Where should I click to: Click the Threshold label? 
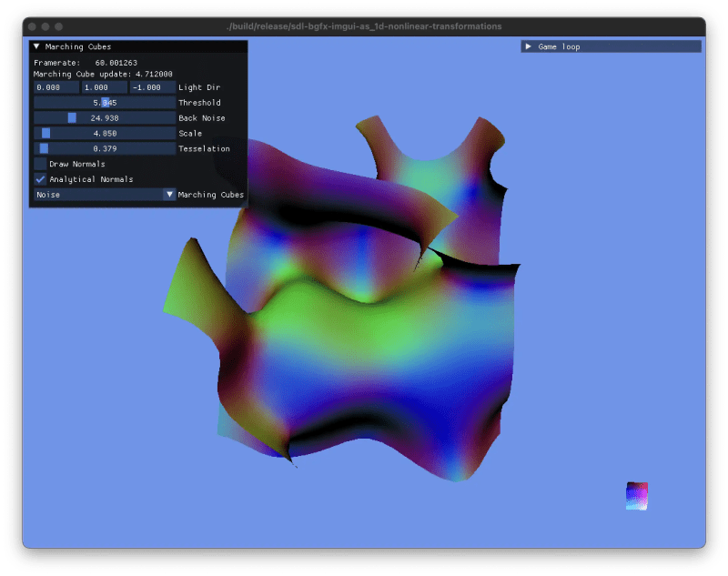coord(199,103)
